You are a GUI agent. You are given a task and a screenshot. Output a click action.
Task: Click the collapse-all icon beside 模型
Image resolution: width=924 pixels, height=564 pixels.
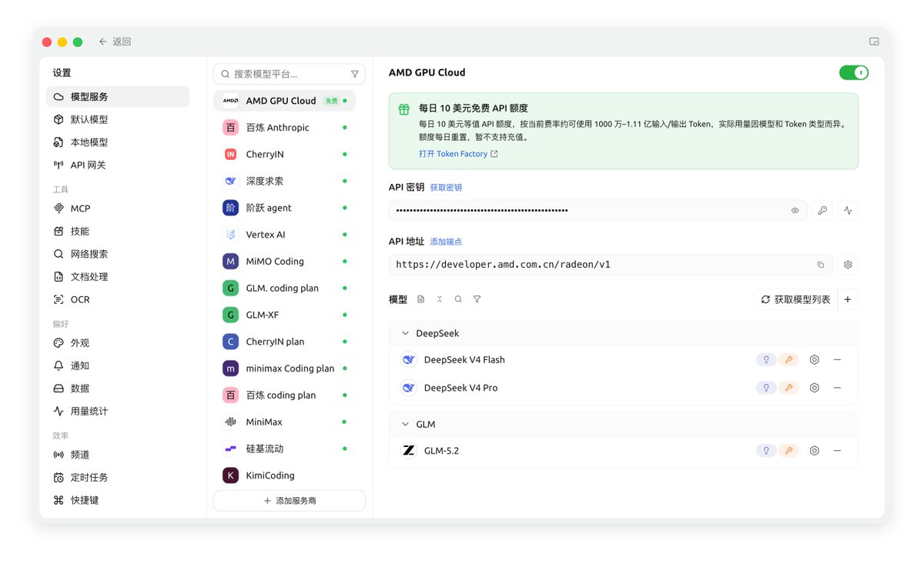pyautogui.click(x=439, y=299)
